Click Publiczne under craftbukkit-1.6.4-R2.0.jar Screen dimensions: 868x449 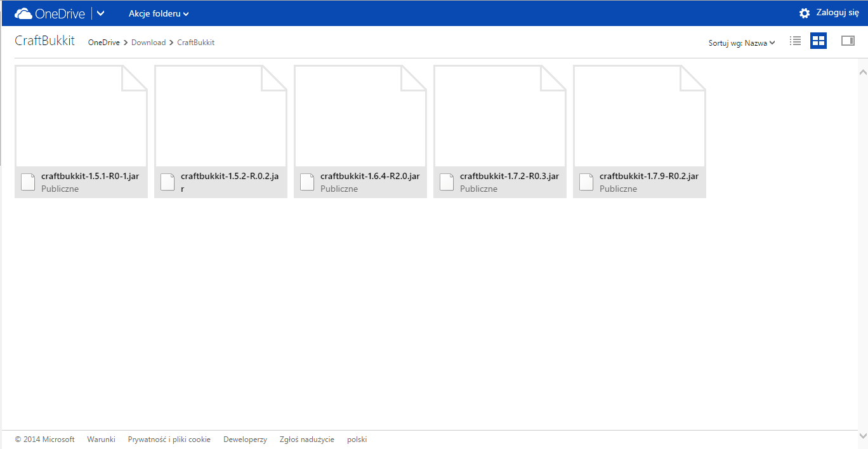[339, 189]
